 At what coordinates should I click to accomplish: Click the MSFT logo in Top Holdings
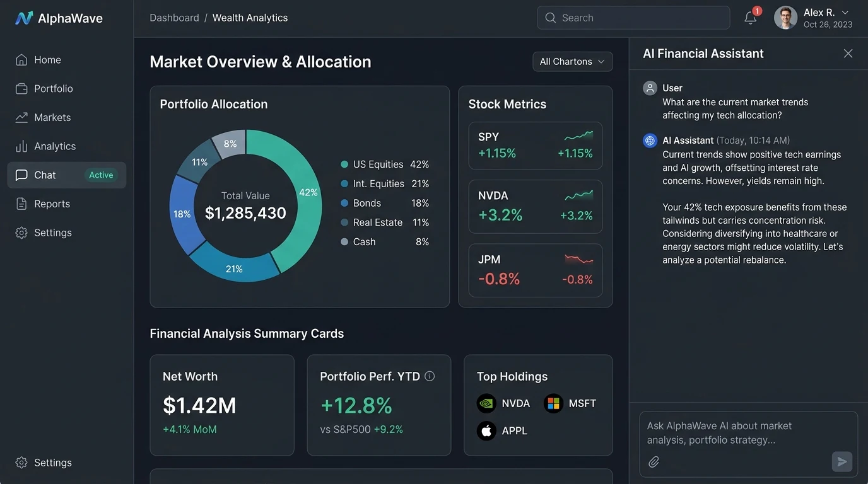tap(553, 403)
